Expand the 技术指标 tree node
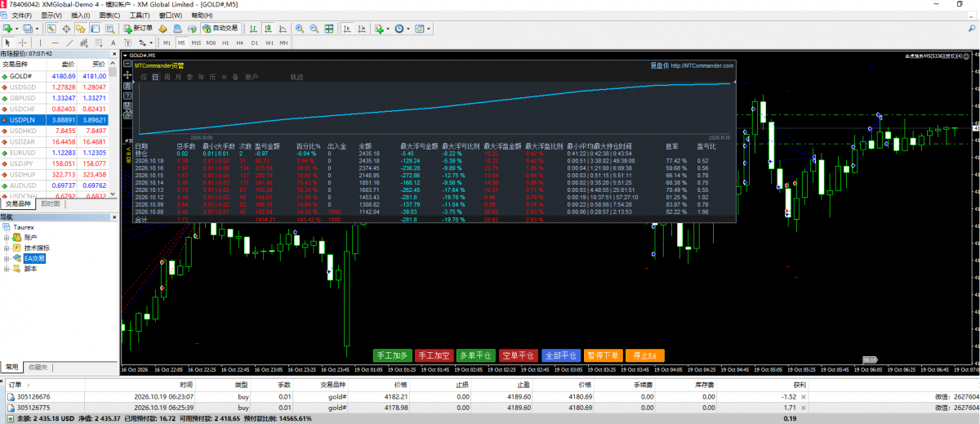The image size is (980, 424). [x=7, y=248]
